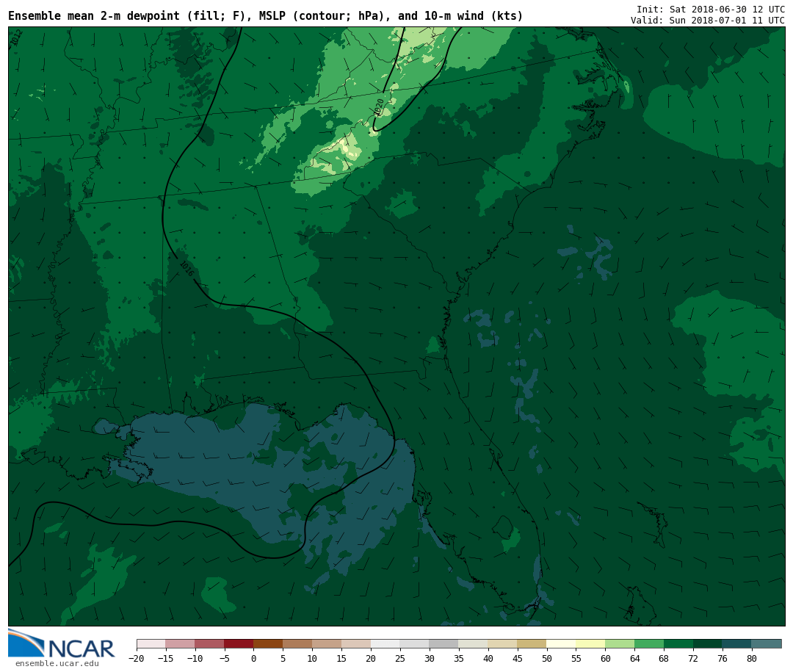Click the 20 colorbar tick label
The image size is (793, 672).
[x=371, y=658]
